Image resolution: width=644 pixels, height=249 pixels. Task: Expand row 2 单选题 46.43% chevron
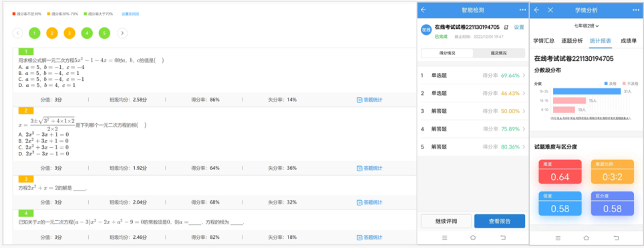pos(524,94)
